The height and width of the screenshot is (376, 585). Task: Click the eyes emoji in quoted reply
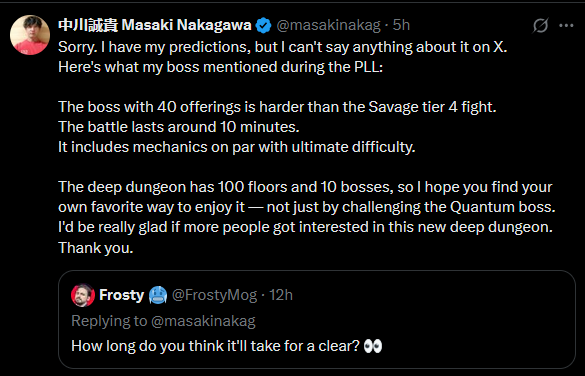373,346
